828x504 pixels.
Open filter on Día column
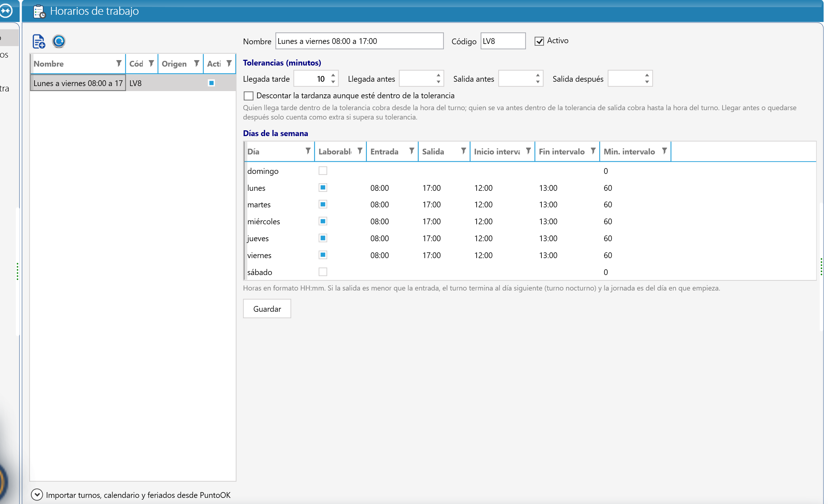(x=308, y=151)
